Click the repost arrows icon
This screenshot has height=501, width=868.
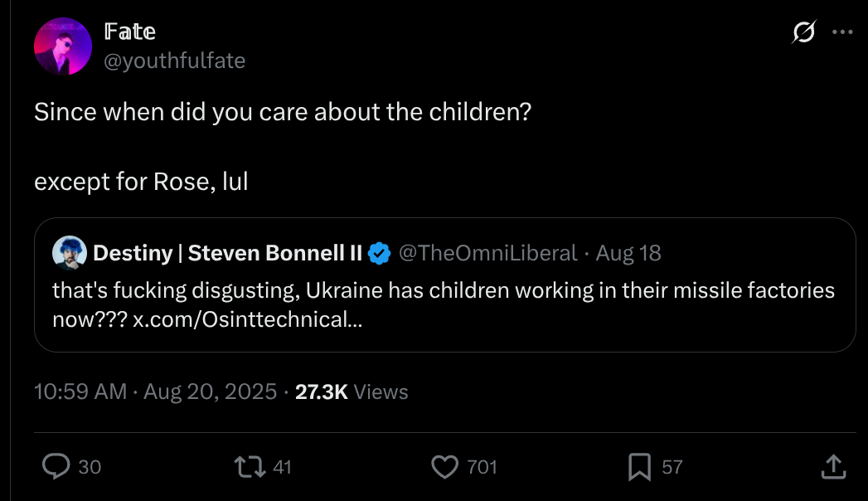(x=250, y=467)
